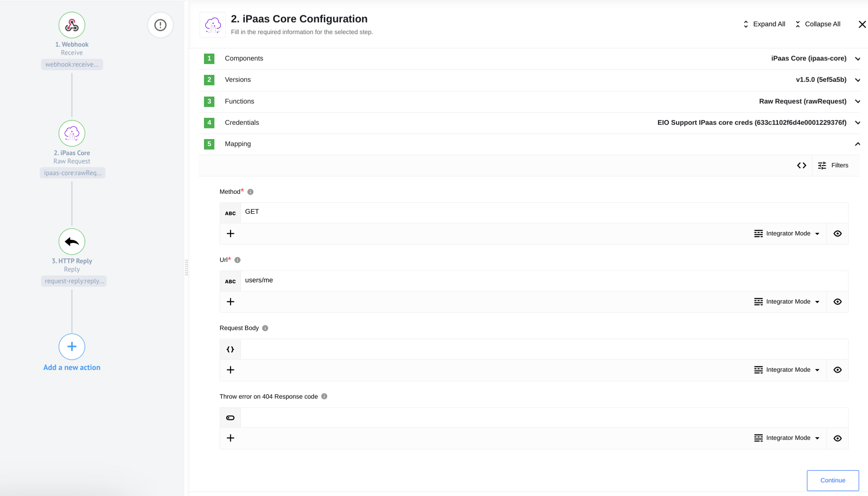
Task: Click the ABC type icon for Method
Action: [230, 213]
